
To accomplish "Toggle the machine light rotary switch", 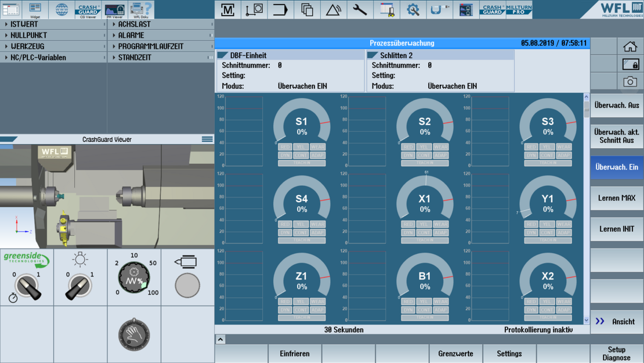I will [80, 286].
